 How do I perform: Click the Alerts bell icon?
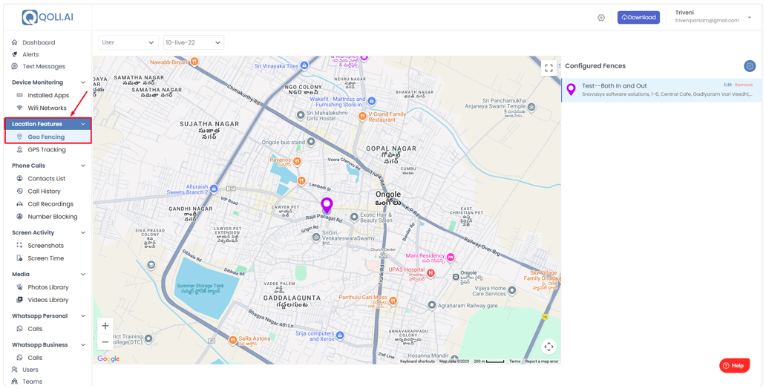tap(14, 55)
